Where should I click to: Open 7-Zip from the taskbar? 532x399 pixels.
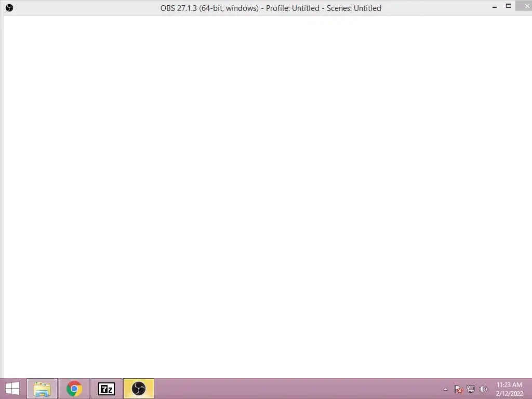coord(107,389)
